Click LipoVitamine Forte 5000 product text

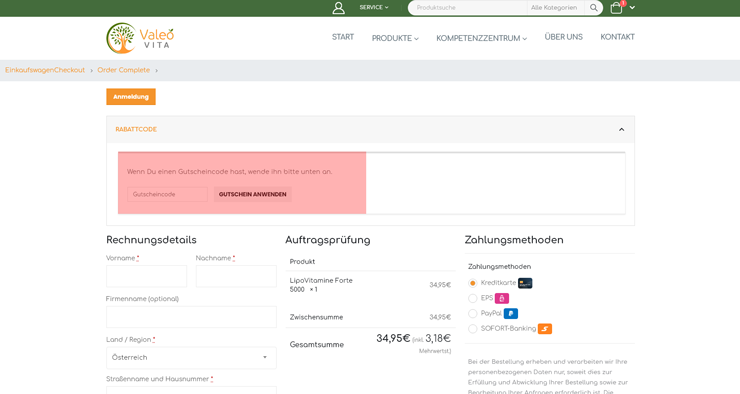(x=321, y=285)
